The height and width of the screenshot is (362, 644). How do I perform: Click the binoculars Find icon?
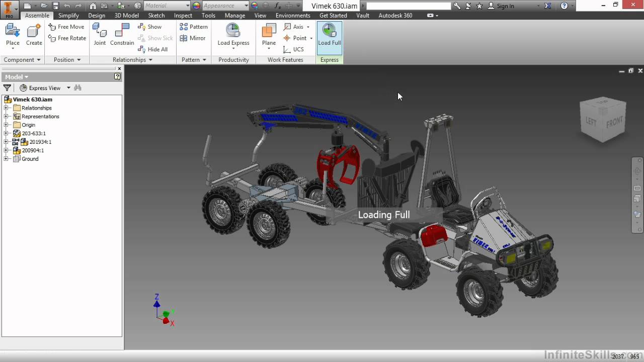tap(77, 87)
